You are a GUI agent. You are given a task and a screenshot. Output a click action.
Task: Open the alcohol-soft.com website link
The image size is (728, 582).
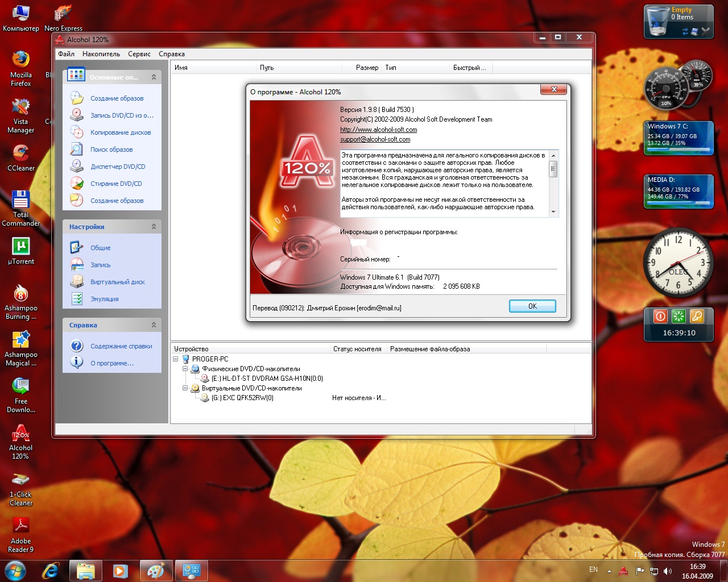[x=378, y=130]
